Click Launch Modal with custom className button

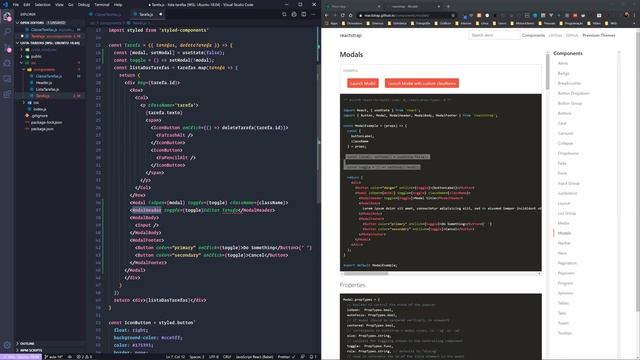422,83
